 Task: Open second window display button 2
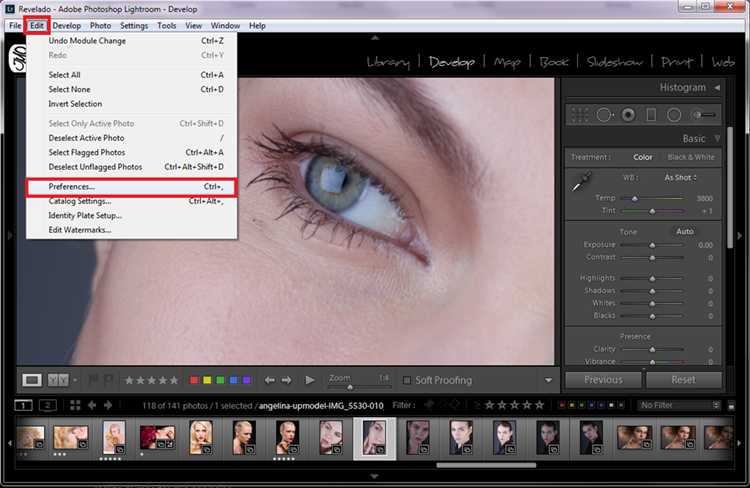coord(47,405)
